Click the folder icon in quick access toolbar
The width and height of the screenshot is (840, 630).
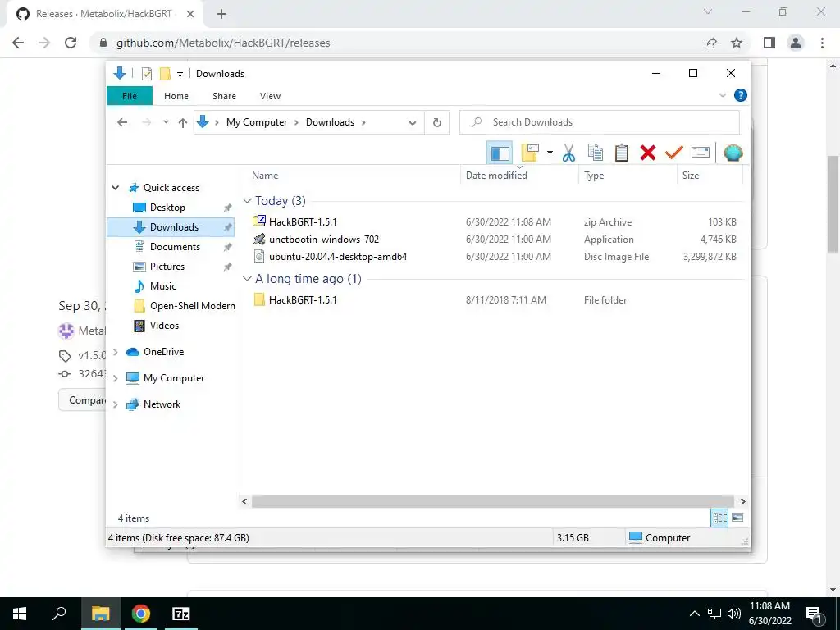(x=165, y=74)
